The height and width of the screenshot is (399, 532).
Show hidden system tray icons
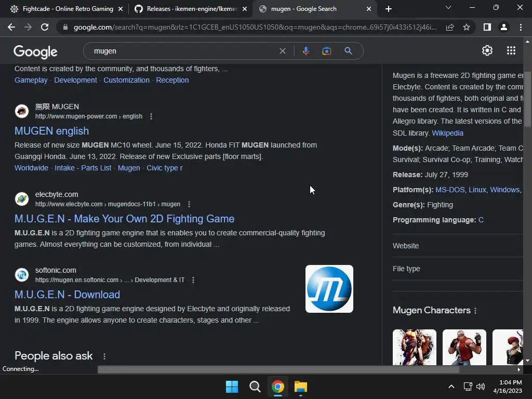[x=451, y=387]
